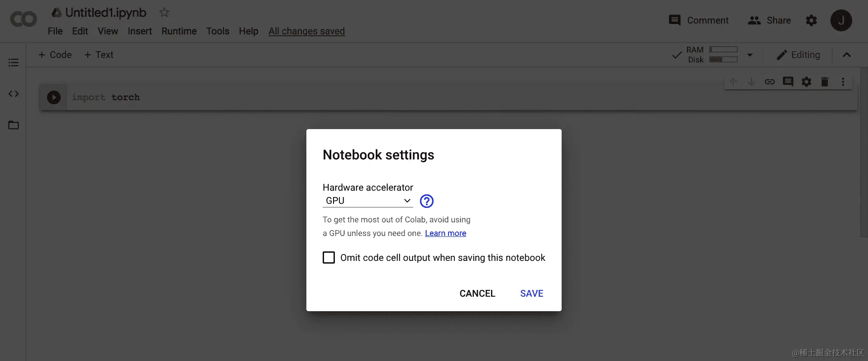The image size is (868, 361).
Task: Collapse the header with chevron up
Action: pos(847,55)
